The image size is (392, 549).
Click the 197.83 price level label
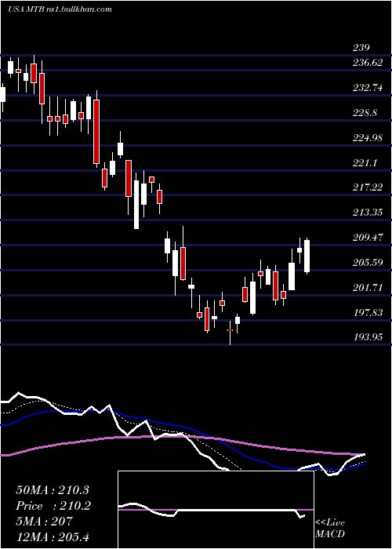click(367, 313)
